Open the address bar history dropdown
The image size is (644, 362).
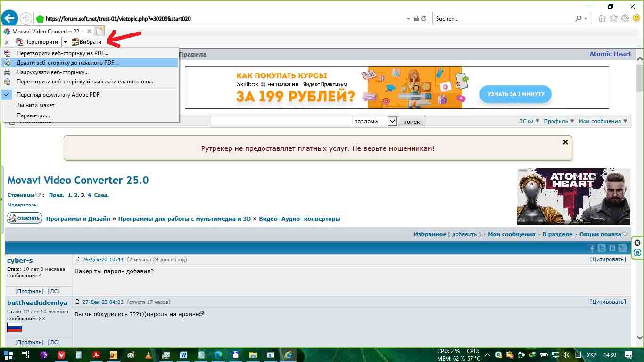point(408,19)
